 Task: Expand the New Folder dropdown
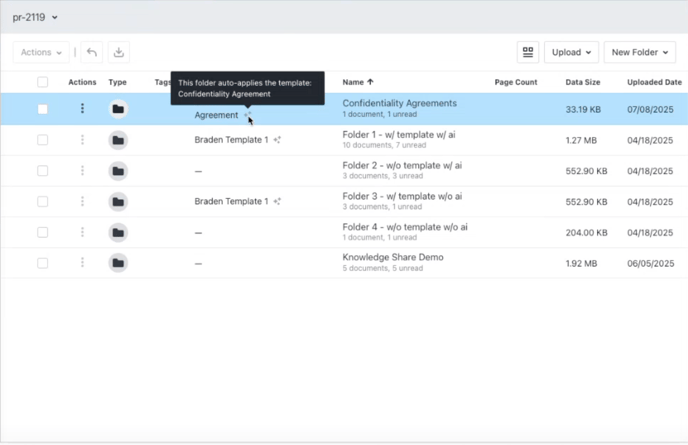639,52
